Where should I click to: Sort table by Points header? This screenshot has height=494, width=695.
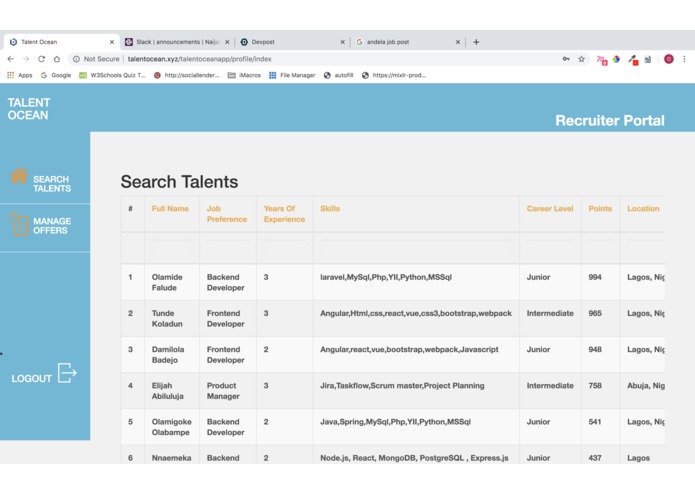[600, 209]
